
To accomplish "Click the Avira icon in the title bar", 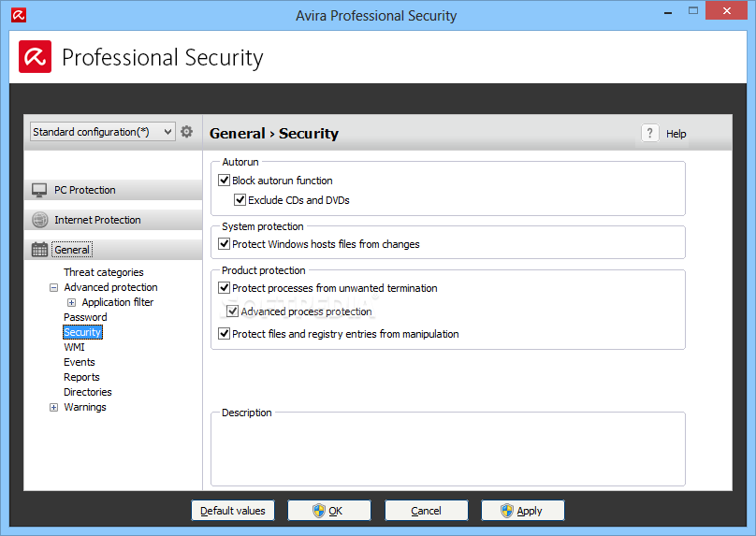I will (x=19, y=15).
